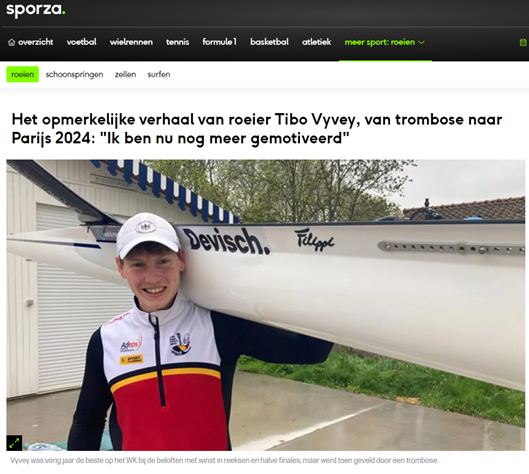Image resolution: width=529 pixels, height=474 pixels.
Task: Open the meer sport: roeien menu
Action: pyautogui.click(x=385, y=42)
